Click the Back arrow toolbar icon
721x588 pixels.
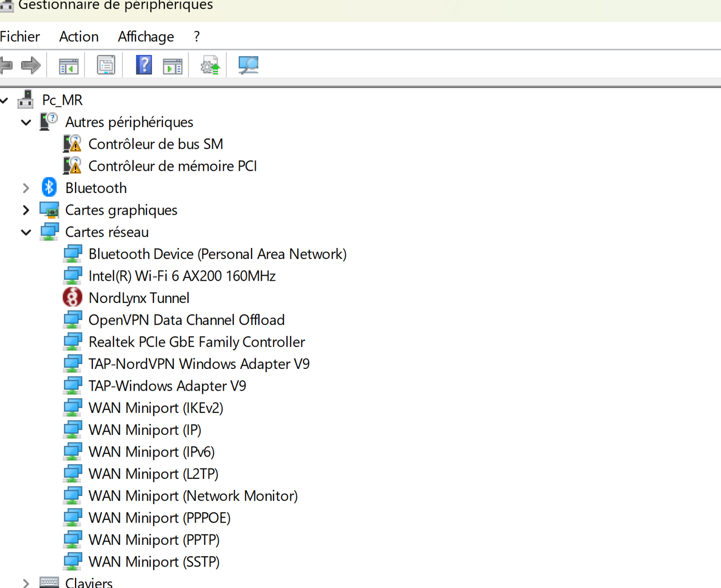point(6,65)
